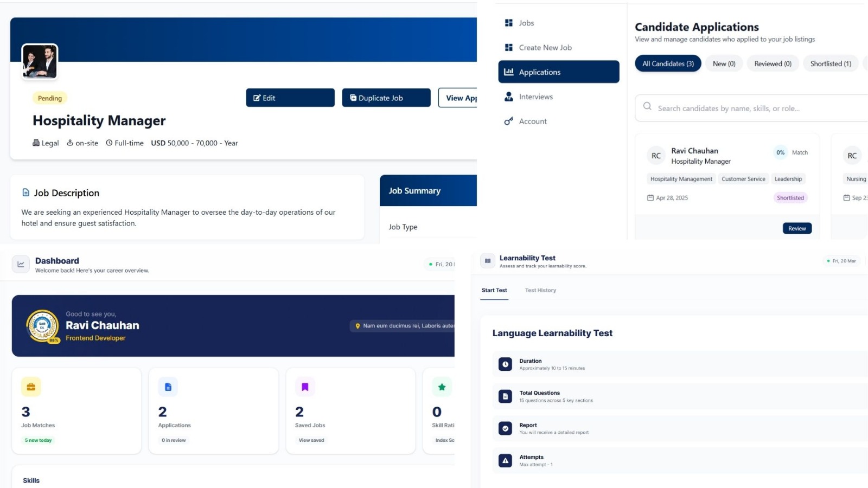Click the candidate search input field

point(749,108)
